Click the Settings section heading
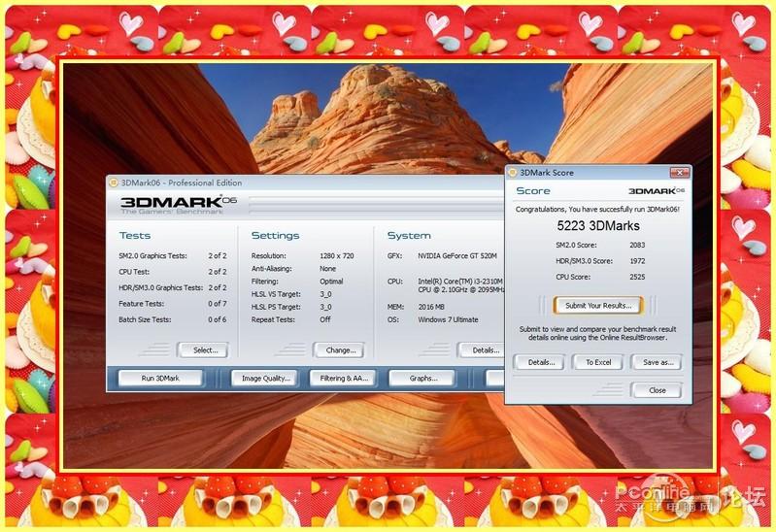This screenshot has width=776, height=532. [x=275, y=236]
